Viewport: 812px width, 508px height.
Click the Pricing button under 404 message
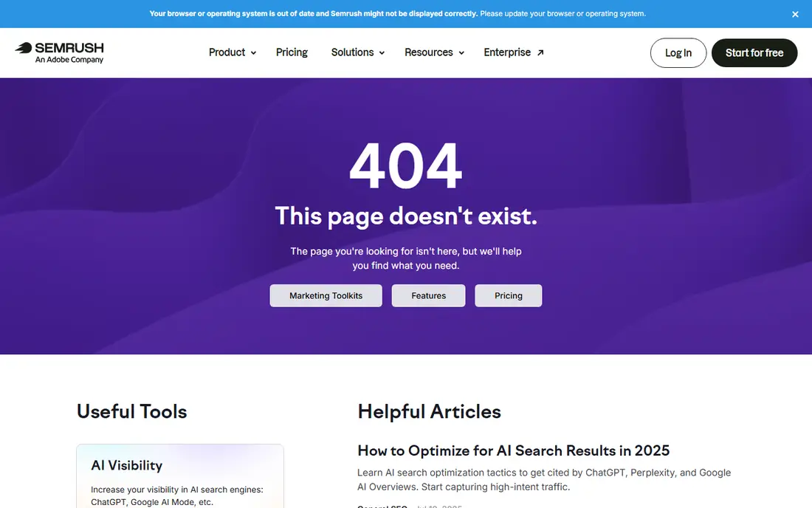point(508,295)
